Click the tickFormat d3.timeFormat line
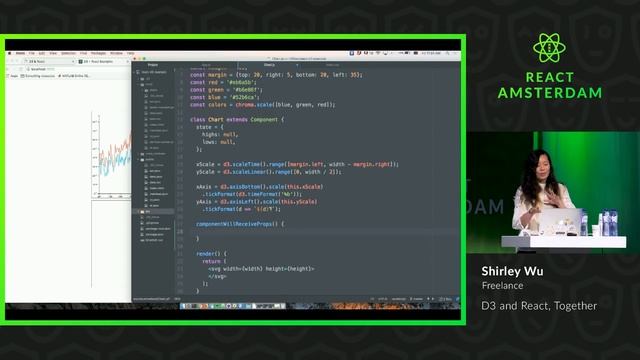The width and height of the screenshot is (640, 360). click(x=252, y=194)
